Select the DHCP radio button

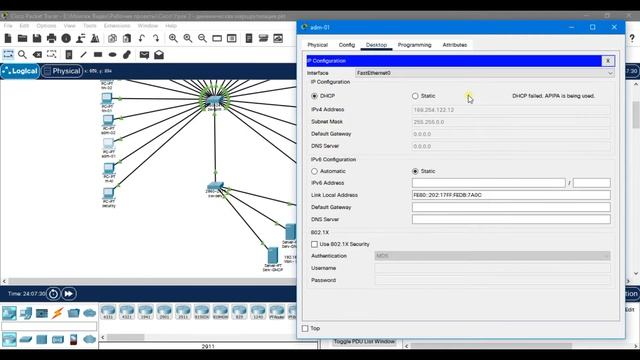[x=314, y=96]
